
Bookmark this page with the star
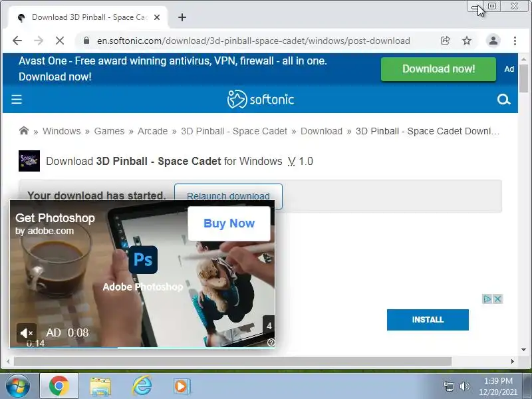tap(467, 41)
